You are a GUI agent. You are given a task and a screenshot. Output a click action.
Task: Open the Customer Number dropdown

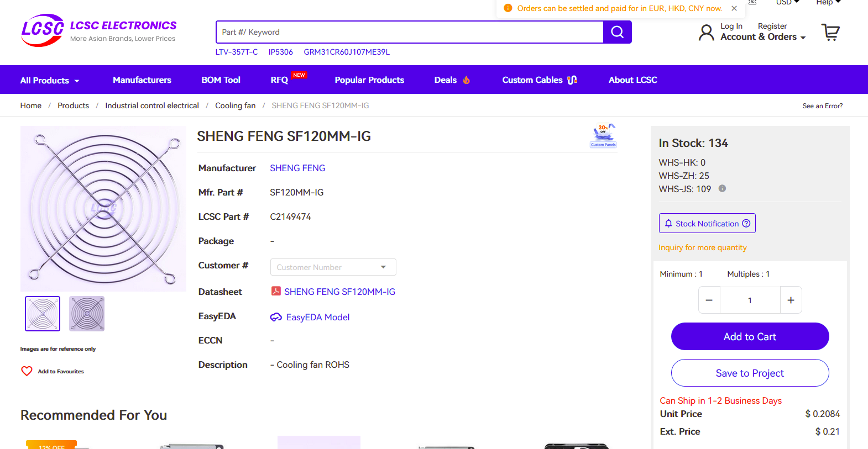pos(333,267)
